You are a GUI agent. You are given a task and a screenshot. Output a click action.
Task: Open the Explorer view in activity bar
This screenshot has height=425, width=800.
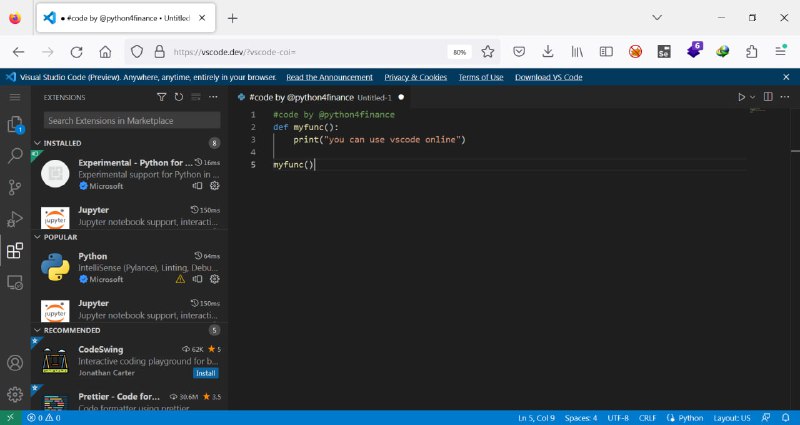pos(15,124)
